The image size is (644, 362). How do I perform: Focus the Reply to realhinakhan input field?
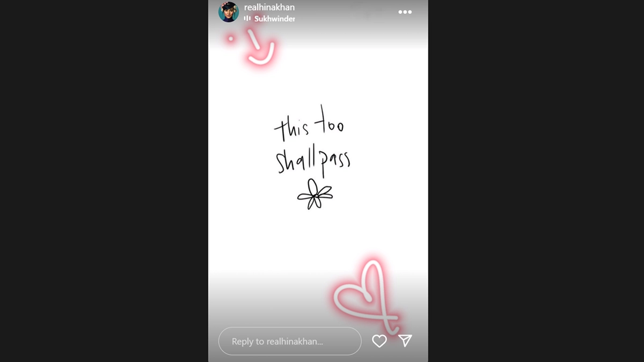(290, 341)
